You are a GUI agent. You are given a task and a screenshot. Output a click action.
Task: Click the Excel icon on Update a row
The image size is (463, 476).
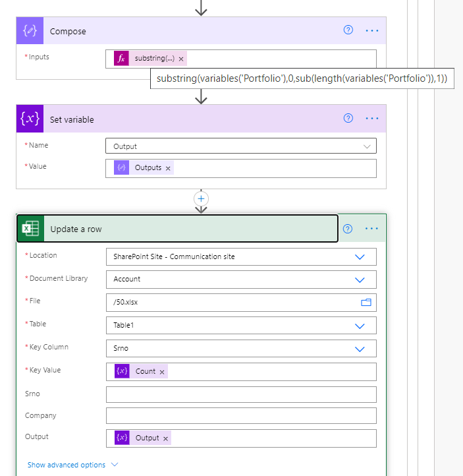31,229
